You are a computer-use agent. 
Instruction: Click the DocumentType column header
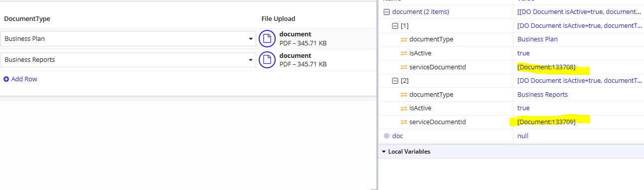(x=27, y=19)
